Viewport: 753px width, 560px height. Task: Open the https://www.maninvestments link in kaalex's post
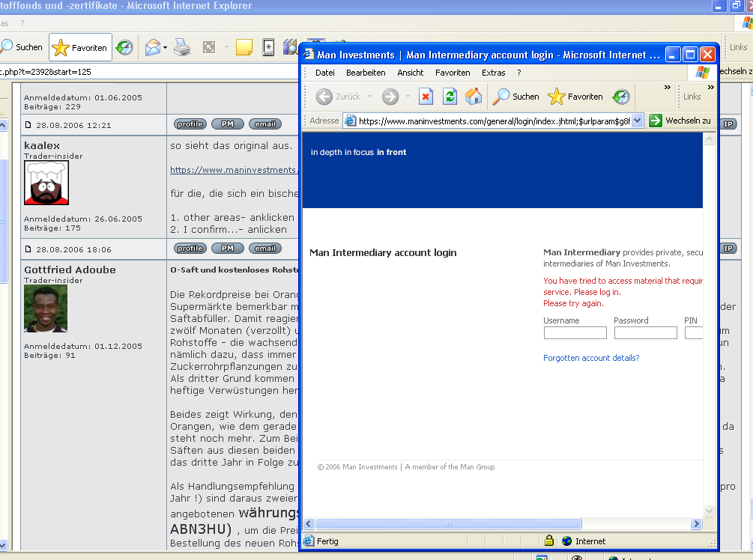tap(234, 170)
